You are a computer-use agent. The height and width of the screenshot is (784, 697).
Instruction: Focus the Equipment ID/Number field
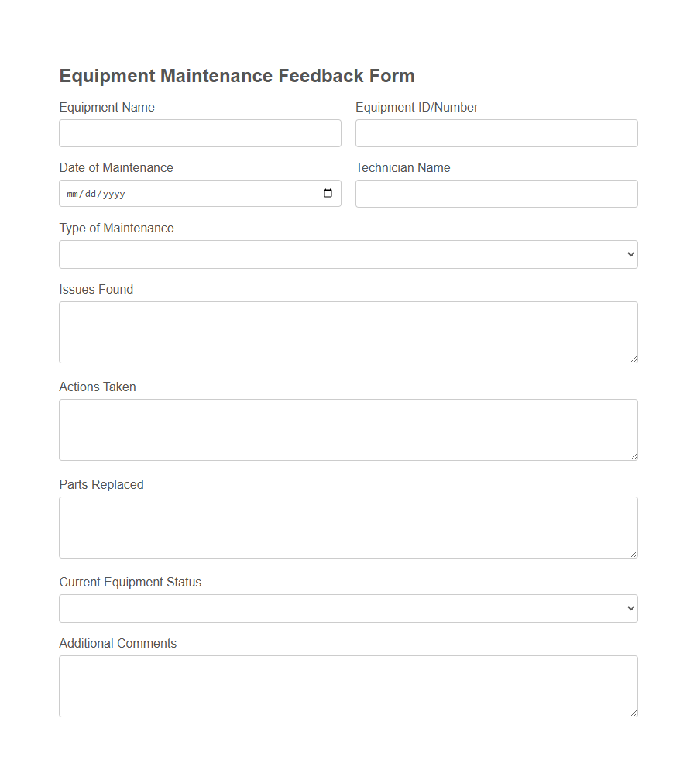pos(496,132)
